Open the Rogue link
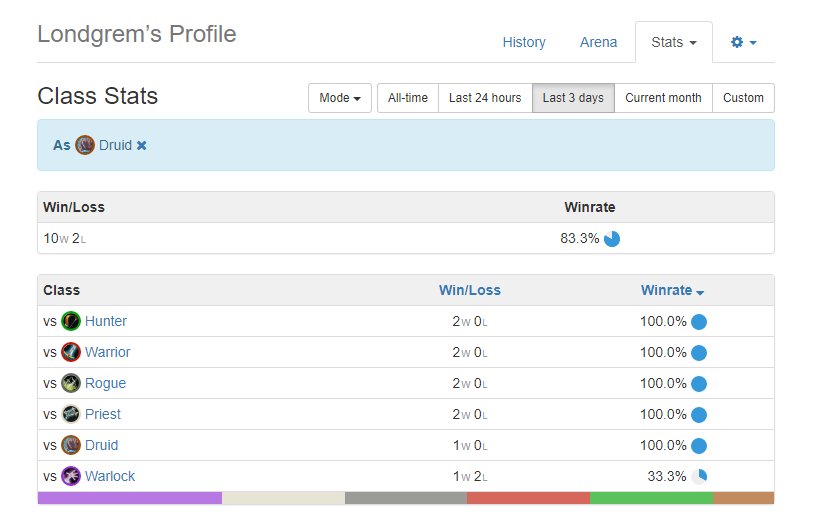This screenshot has height=524, width=825. pos(105,383)
